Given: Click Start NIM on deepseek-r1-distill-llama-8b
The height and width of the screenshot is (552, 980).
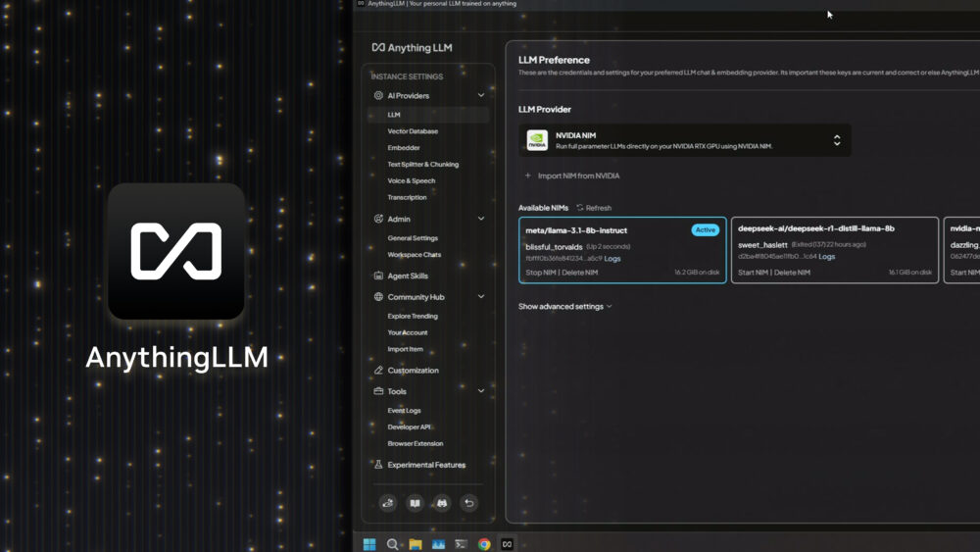Looking at the screenshot, I should (x=753, y=273).
